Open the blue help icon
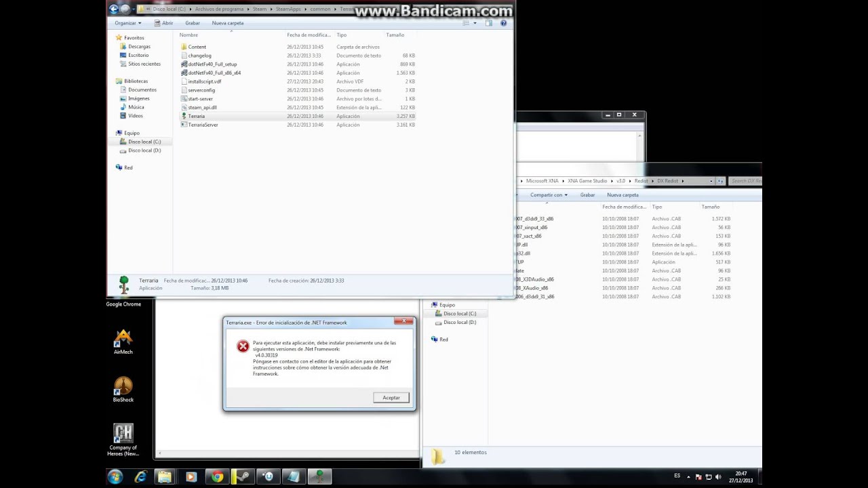The width and height of the screenshot is (868, 488). (503, 23)
